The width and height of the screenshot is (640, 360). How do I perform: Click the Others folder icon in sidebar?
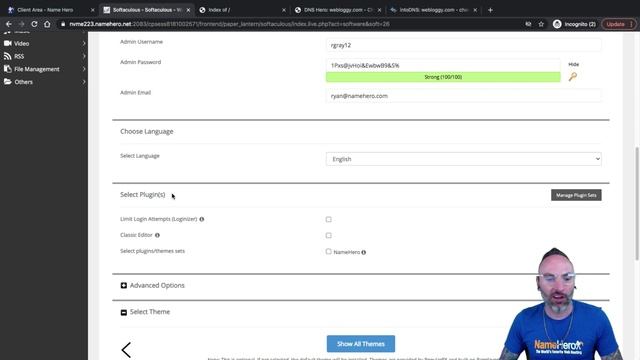[x=7, y=82]
